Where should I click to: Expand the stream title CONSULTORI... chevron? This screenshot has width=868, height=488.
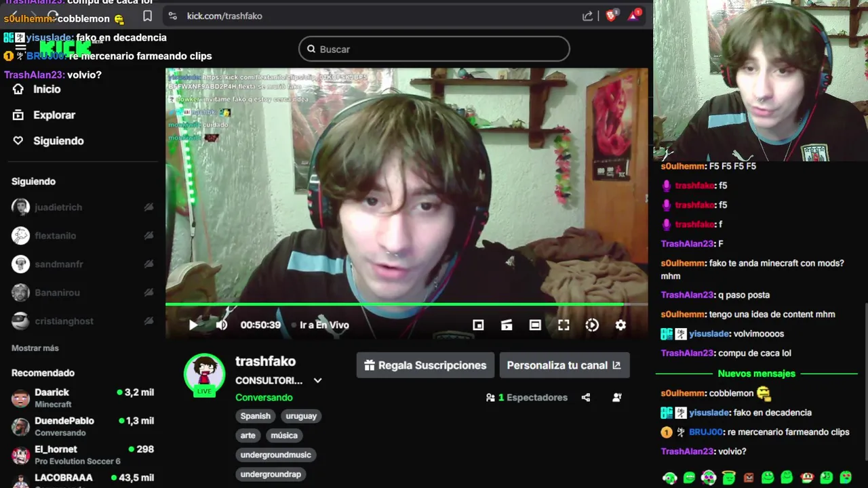[x=317, y=380]
